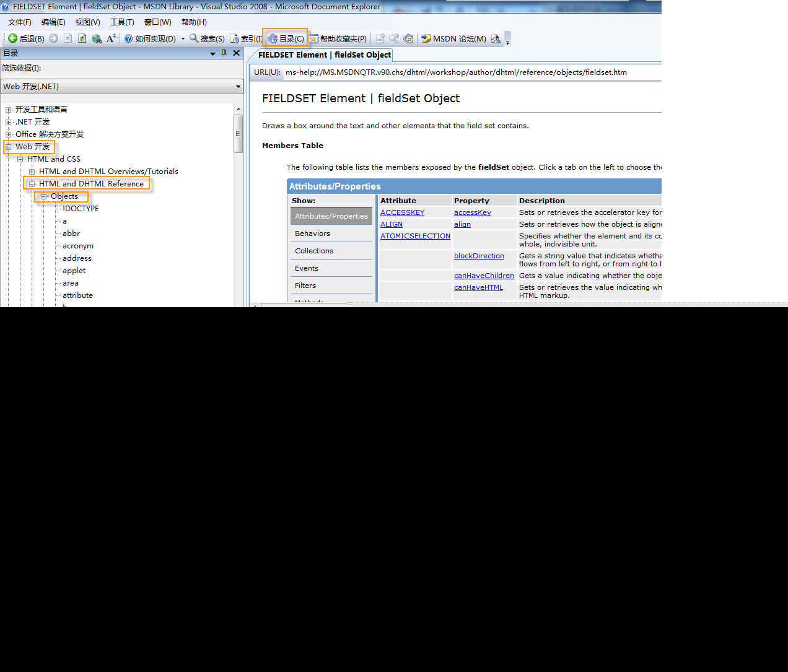
Task: Open 如何实现(D) how-do-I button
Action: point(150,38)
